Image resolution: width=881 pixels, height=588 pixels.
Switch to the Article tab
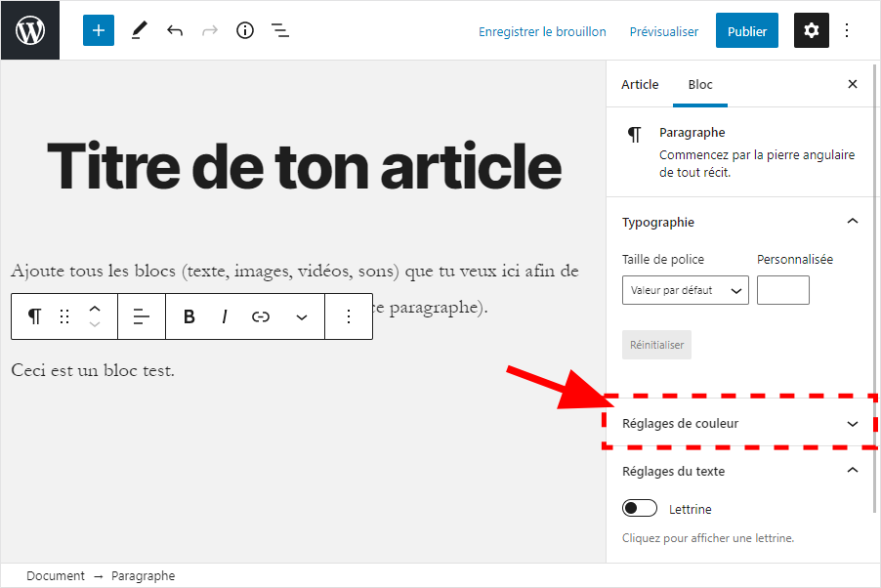[x=640, y=85]
